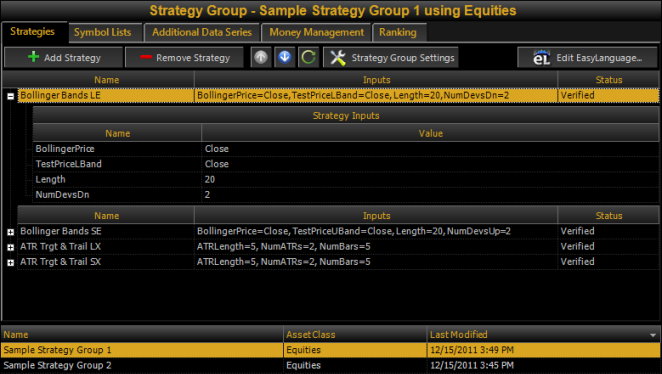
Task: Click the Bollinger Bands LE inputs cell
Action: [x=376, y=95]
